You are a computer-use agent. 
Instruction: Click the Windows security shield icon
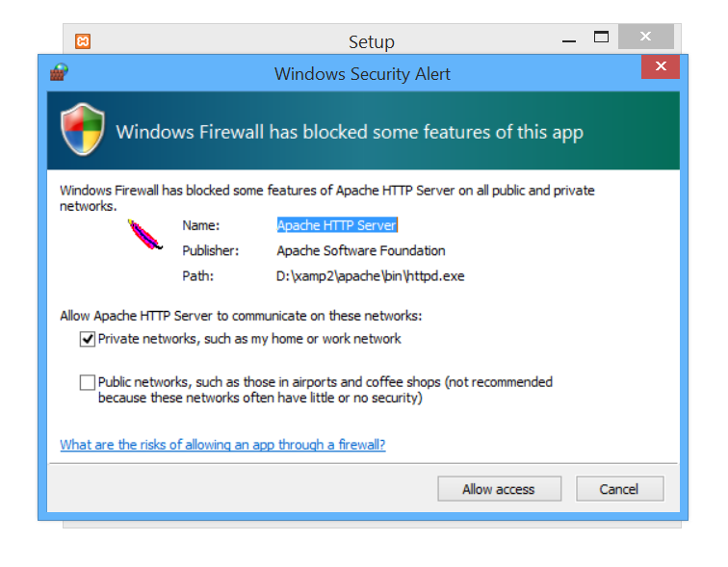[82, 130]
